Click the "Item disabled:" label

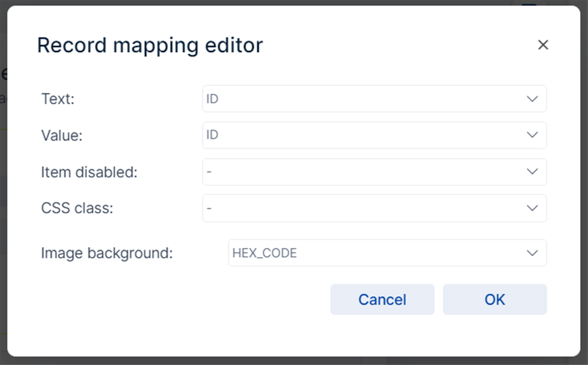coord(89,172)
